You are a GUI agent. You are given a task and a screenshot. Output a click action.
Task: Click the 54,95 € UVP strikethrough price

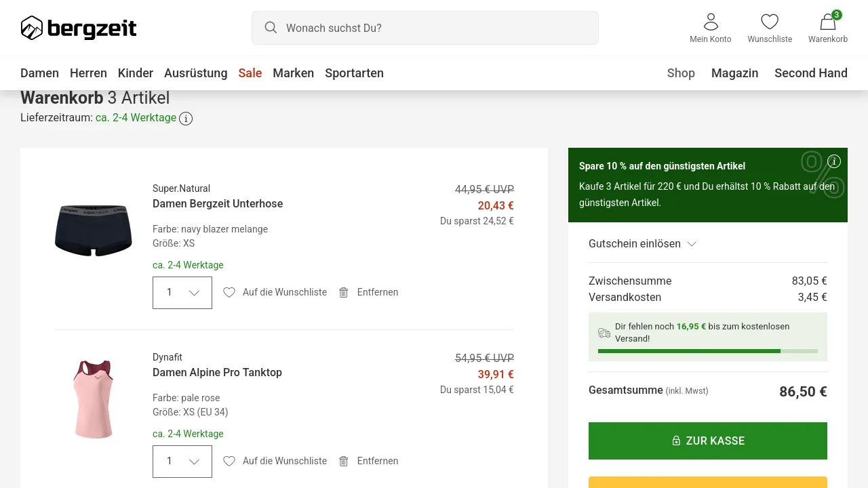click(484, 359)
